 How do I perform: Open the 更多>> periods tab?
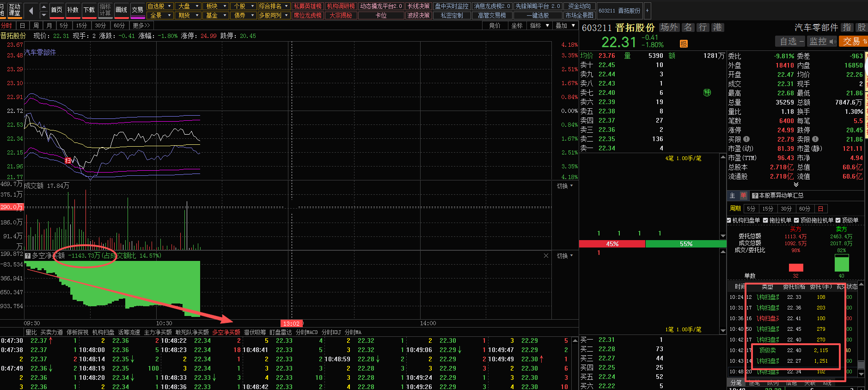tap(141, 25)
